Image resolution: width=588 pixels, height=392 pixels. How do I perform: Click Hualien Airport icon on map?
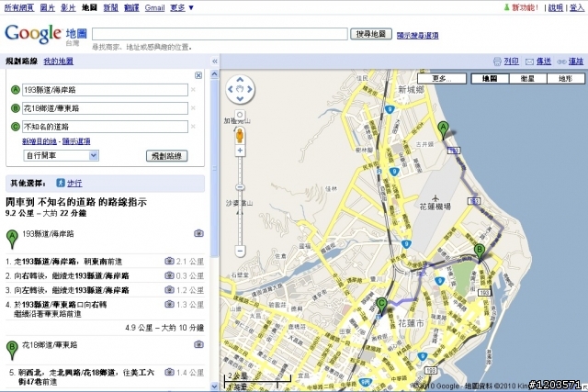point(435,197)
